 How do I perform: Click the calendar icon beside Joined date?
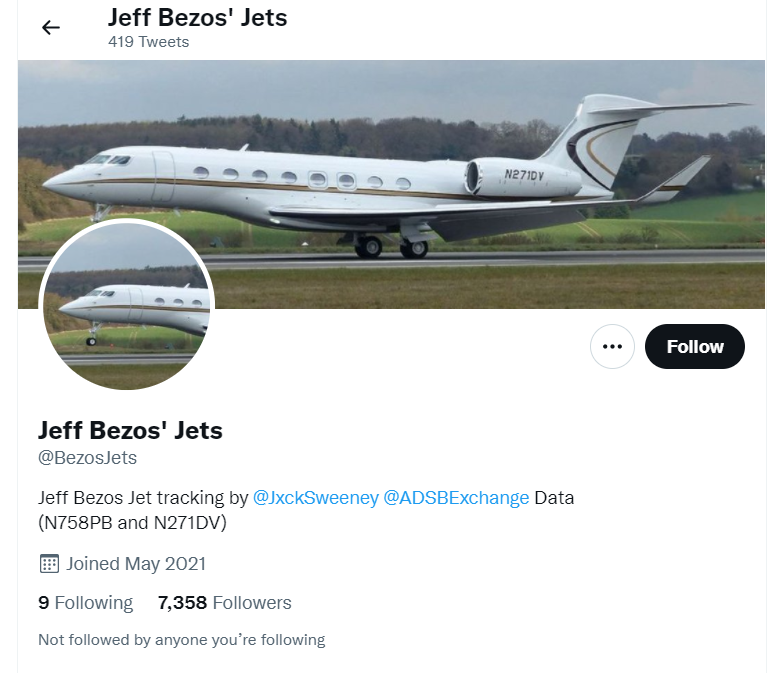[x=49, y=564]
